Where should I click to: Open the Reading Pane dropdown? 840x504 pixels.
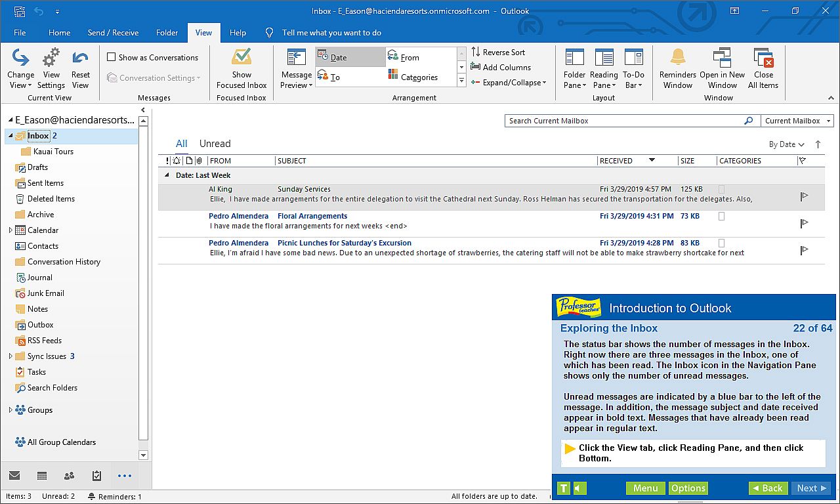pos(604,69)
